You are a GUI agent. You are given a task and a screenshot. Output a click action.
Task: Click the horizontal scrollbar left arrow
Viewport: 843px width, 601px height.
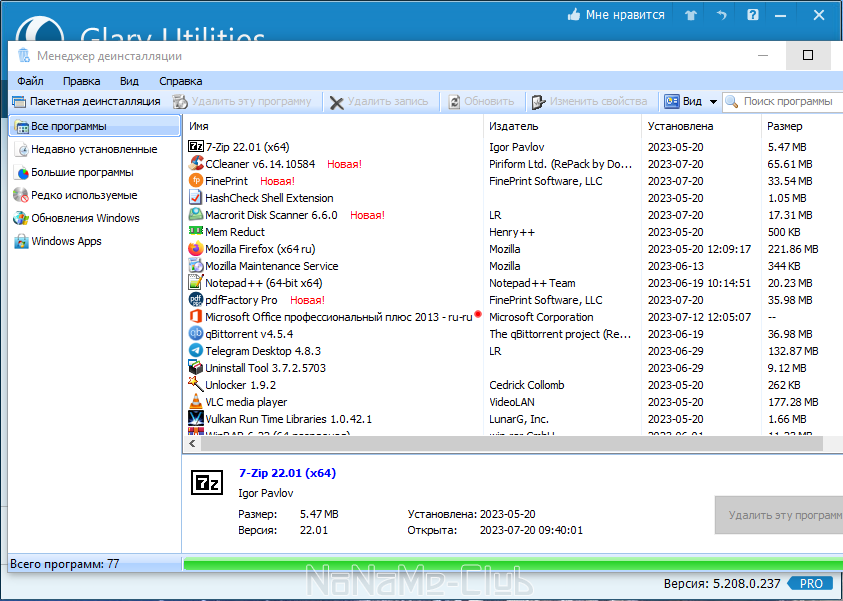192,443
